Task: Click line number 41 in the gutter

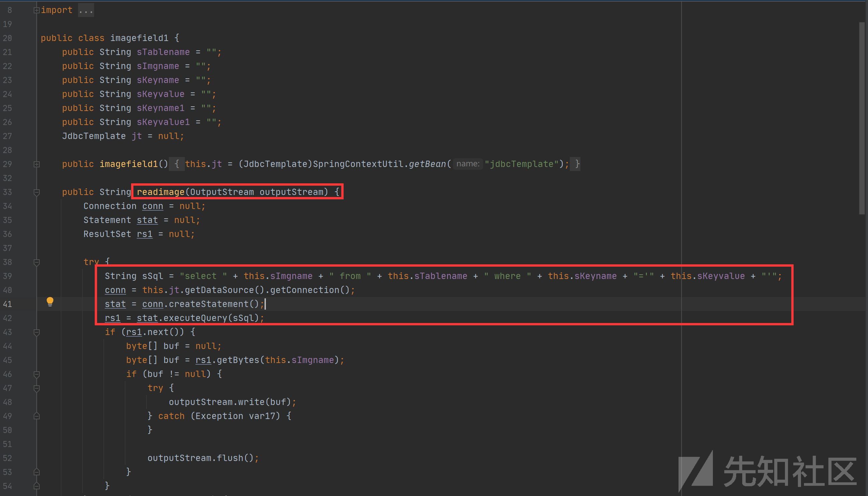Action: [7, 304]
